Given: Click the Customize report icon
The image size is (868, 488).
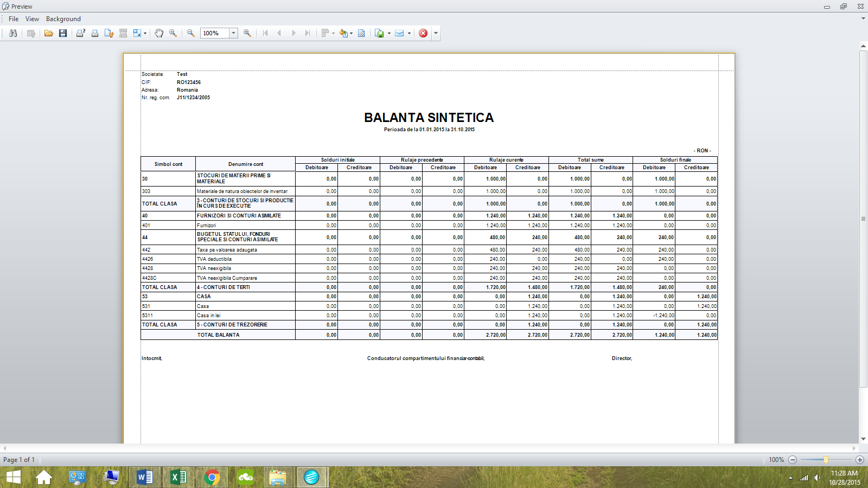Looking at the screenshot, I should (31, 33).
